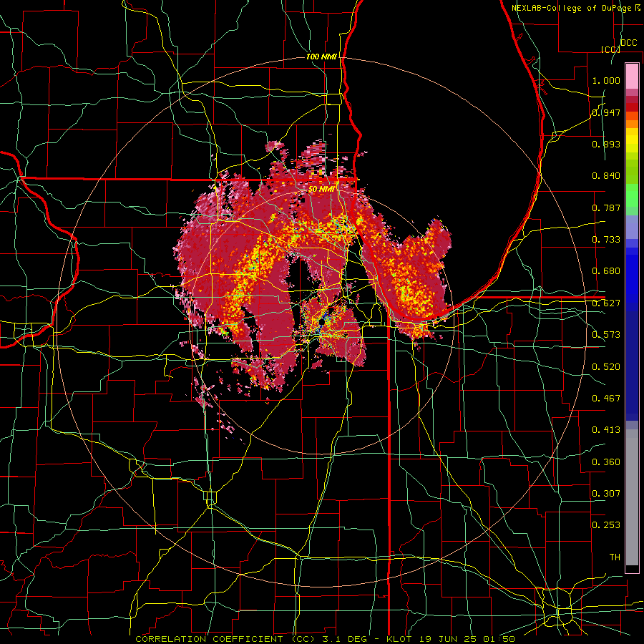Select the 50 NMI range ring label

321,190
